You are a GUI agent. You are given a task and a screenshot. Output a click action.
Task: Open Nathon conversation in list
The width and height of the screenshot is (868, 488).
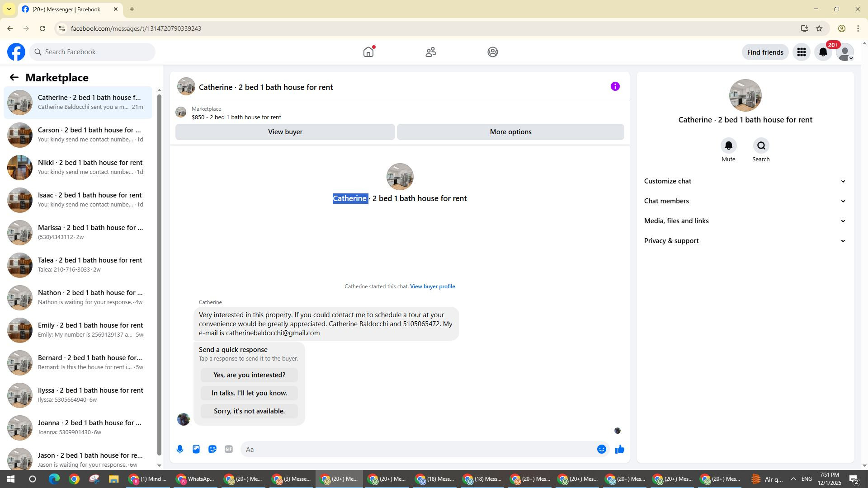point(78,298)
